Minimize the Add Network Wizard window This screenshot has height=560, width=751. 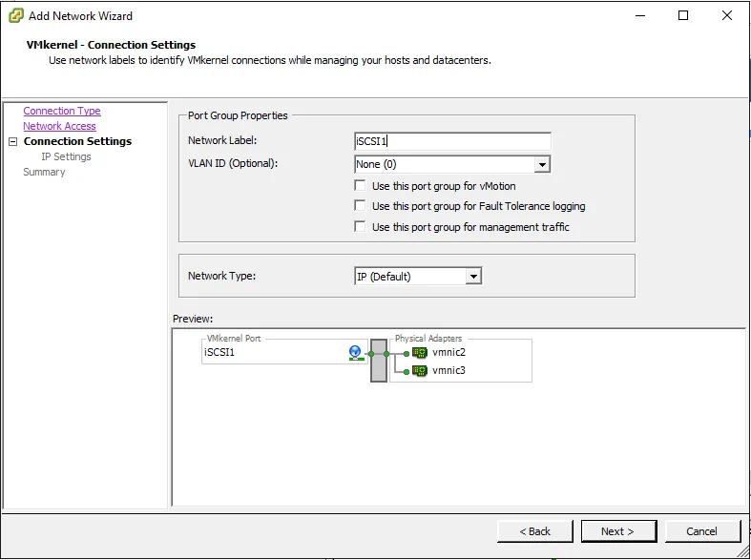click(640, 15)
